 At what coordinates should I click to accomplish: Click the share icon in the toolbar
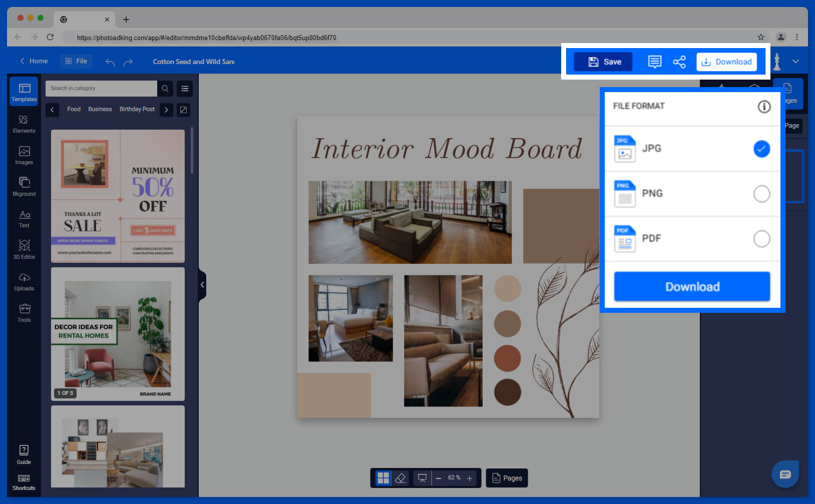click(x=679, y=62)
